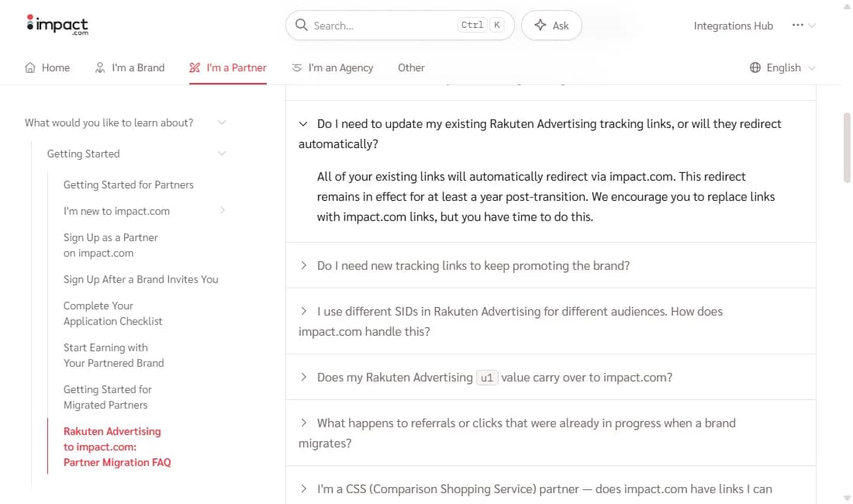Viewport: 853px width, 504px height.
Task: Focus the Search input field
Action: (400, 25)
